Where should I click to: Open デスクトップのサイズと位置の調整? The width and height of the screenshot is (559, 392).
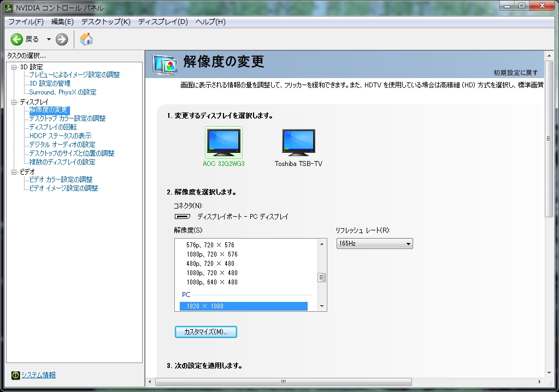(x=72, y=153)
